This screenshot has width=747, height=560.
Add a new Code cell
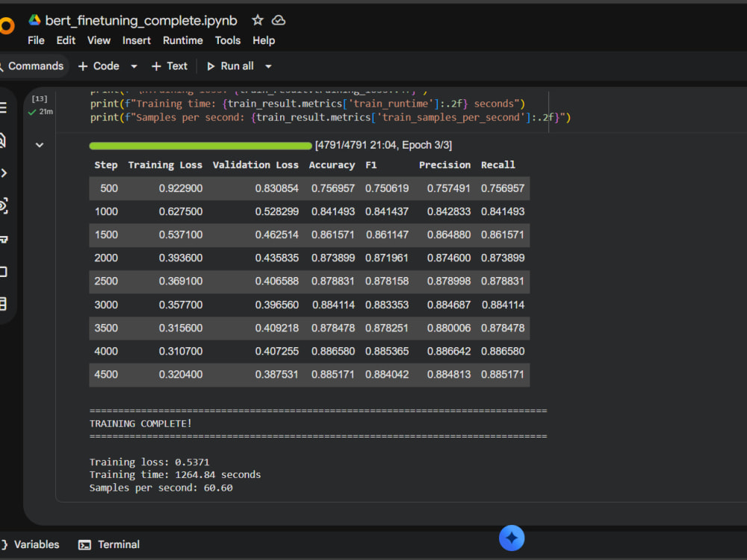(99, 66)
